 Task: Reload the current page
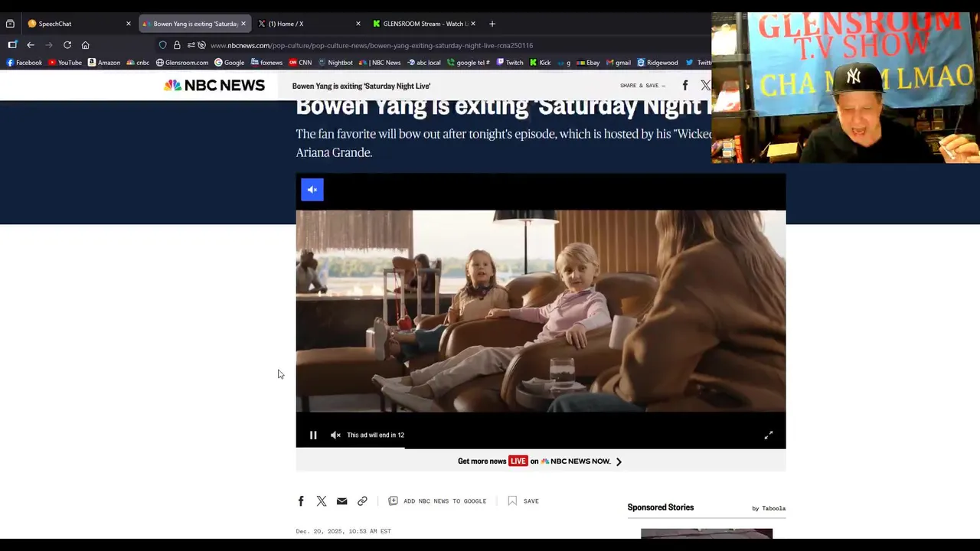[67, 45]
